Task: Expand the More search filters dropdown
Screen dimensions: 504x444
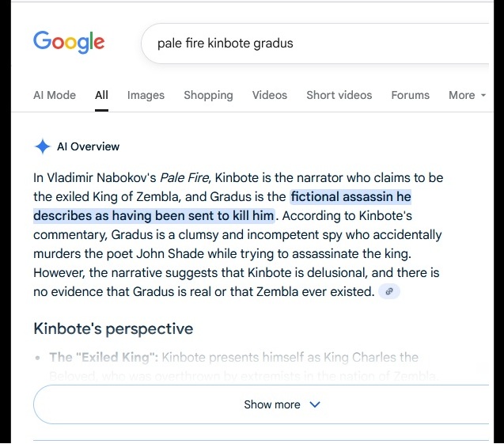Action: click(x=467, y=95)
